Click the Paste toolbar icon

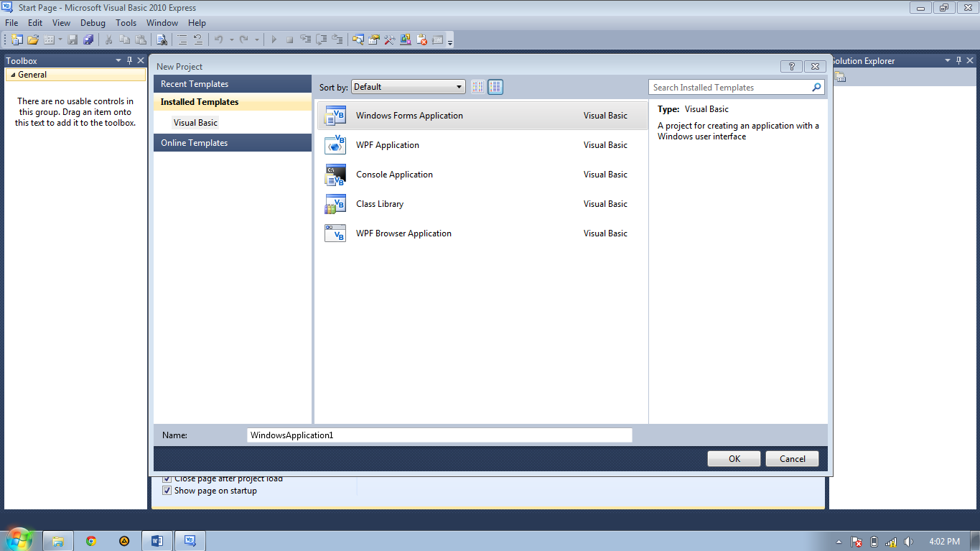(x=141, y=40)
